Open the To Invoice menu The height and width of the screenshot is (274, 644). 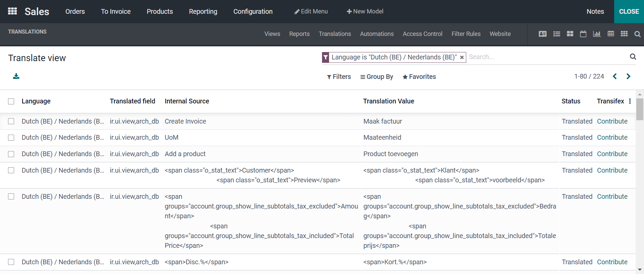(x=116, y=11)
